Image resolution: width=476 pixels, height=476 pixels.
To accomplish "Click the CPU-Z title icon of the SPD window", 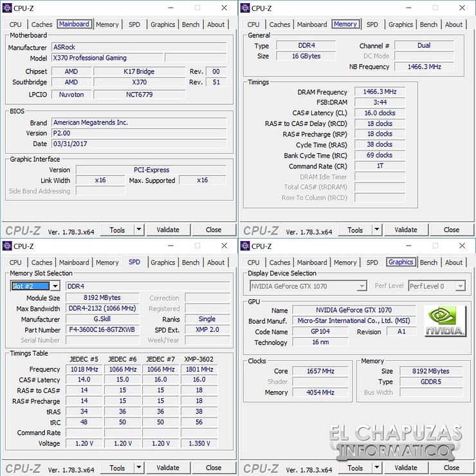I will (8, 246).
